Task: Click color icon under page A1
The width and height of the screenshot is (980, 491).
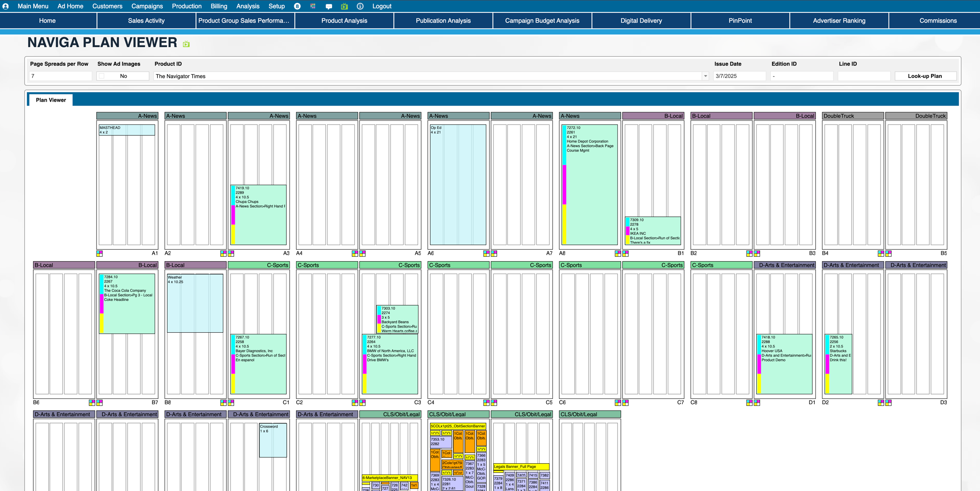Action: (x=100, y=254)
